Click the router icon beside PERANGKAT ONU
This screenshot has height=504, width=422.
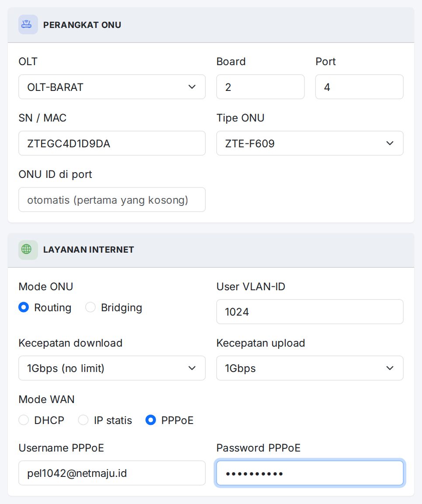pos(28,24)
